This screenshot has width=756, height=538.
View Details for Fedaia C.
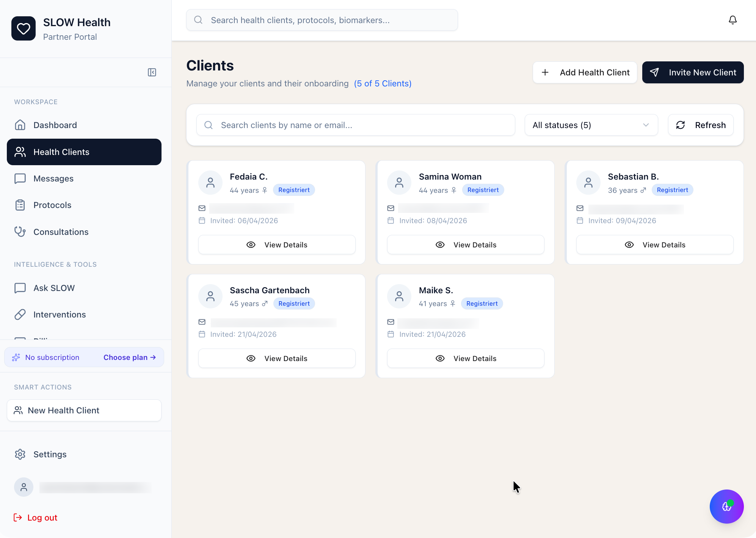pyautogui.click(x=277, y=245)
